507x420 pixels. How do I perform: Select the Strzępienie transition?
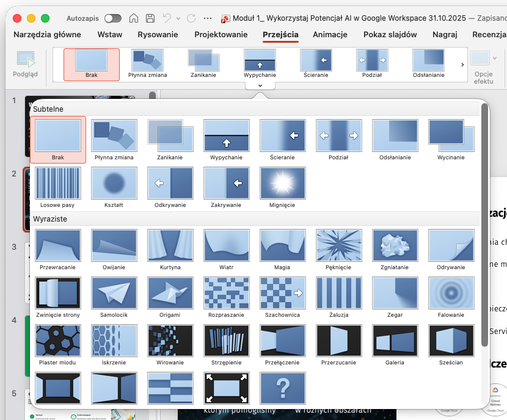coord(227,345)
